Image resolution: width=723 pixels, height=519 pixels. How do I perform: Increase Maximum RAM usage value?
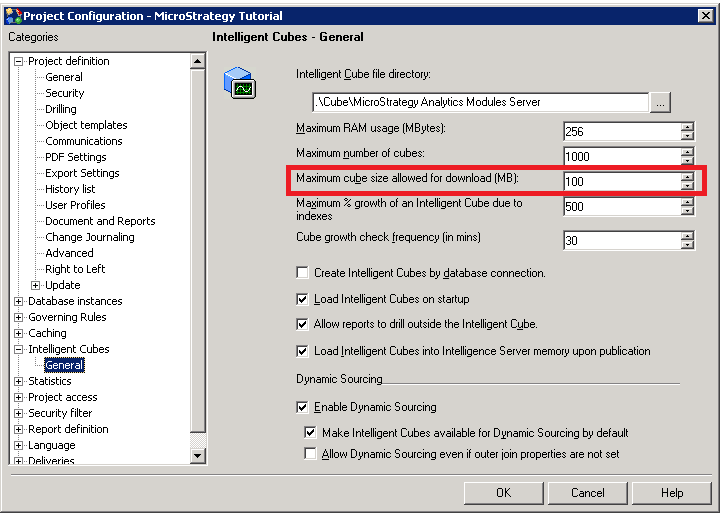(687, 127)
